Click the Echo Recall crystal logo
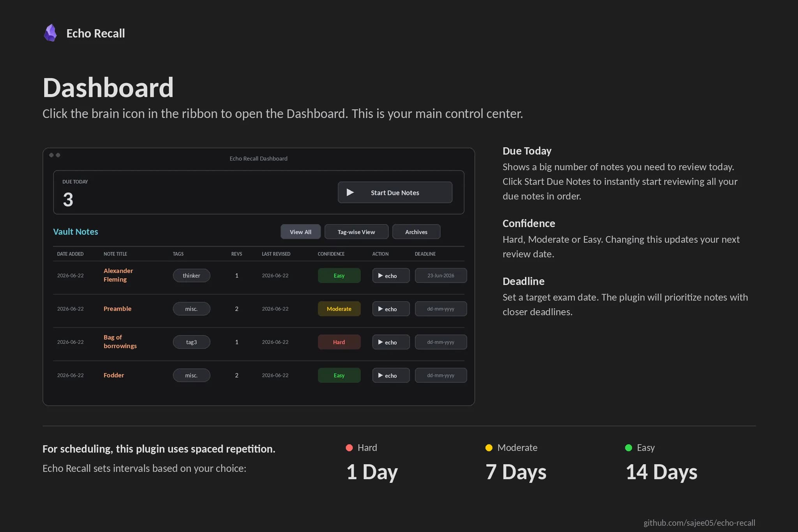The image size is (798, 532). coord(50,33)
